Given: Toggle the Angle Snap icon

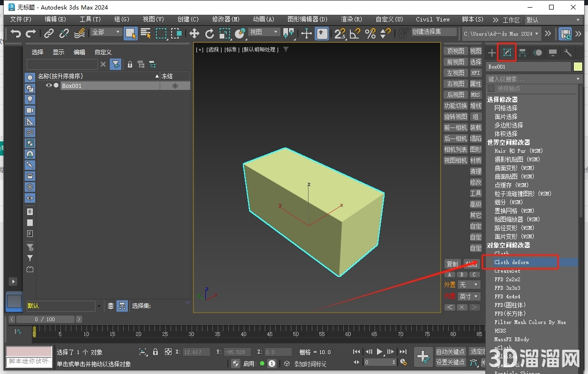Looking at the screenshot, I should point(355,33).
